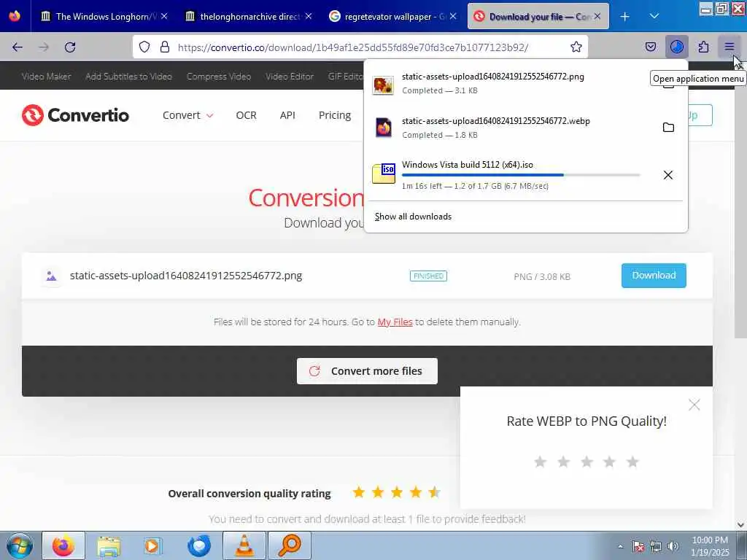Image resolution: width=747 pixels, height=560 pixels.
Task: Open the Save to Pocket icon
Action: point(650,47)
